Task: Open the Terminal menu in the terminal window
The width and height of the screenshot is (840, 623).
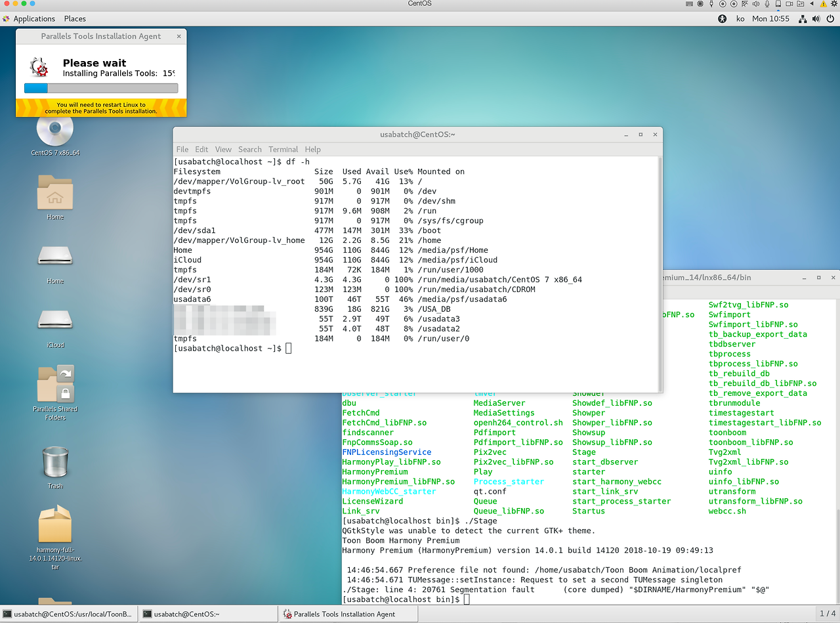Action: coord(283,149)
